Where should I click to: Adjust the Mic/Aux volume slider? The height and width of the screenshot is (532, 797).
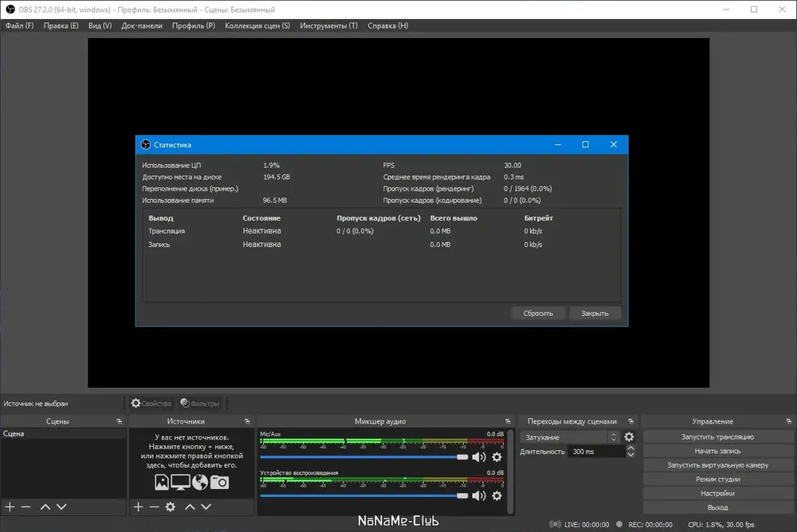[x=364, y=457]
